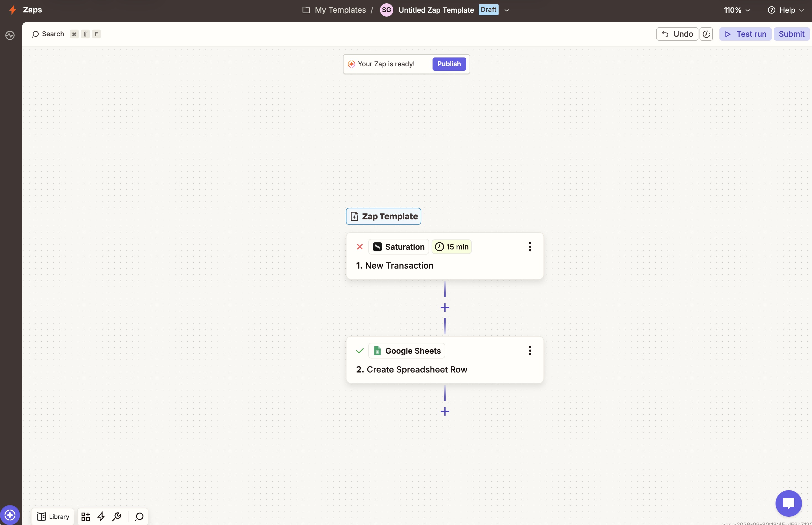
Task: Expand the 110% zoom dropdown
Action: click(737, 10)
